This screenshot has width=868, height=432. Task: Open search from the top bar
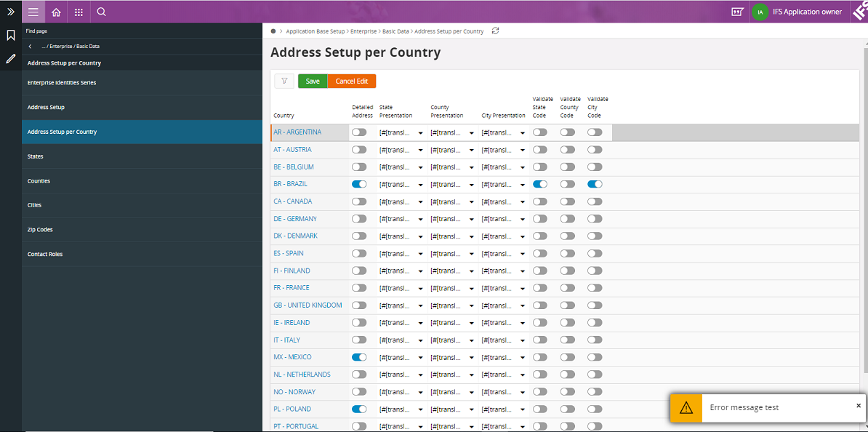point(102,12)
